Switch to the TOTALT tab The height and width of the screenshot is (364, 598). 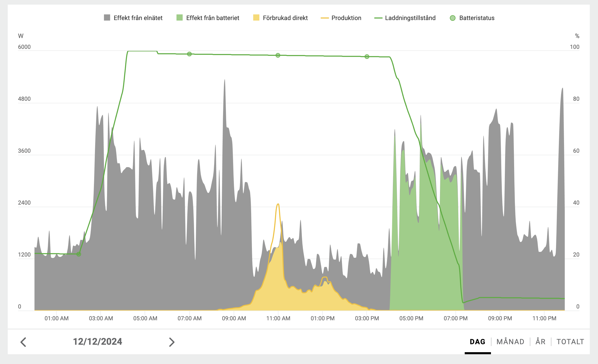click(570, 342)
